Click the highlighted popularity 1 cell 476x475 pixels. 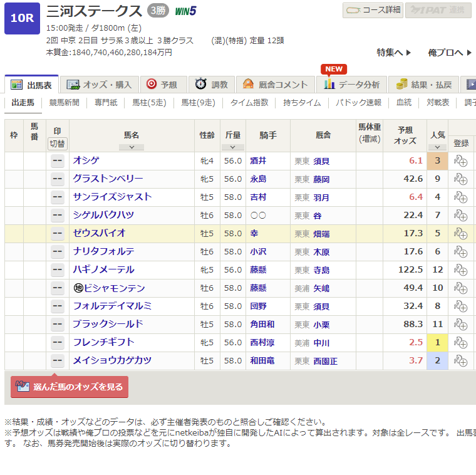(437, 343)
